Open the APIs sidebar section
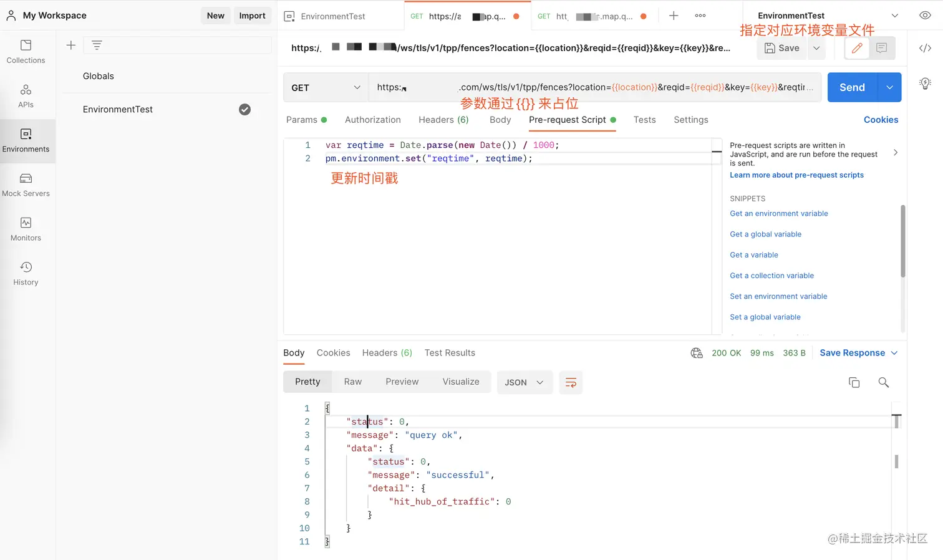Viewport: 943px width, 560px height. coord(26,96)
